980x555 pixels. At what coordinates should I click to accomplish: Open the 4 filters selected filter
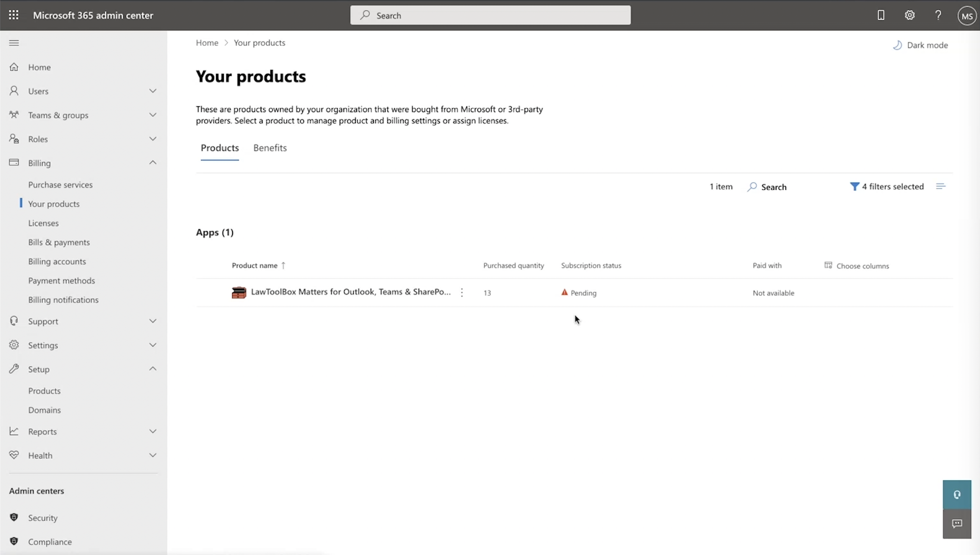click(x=886, y=186)
